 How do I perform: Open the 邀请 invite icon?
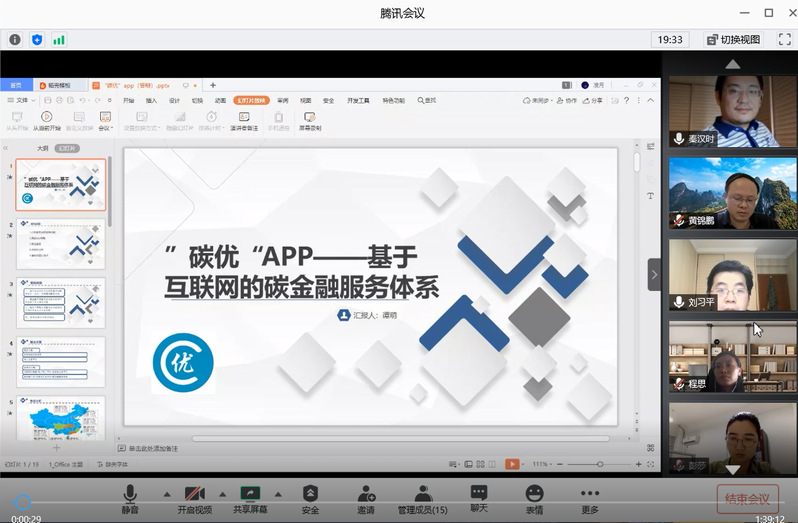366,496
